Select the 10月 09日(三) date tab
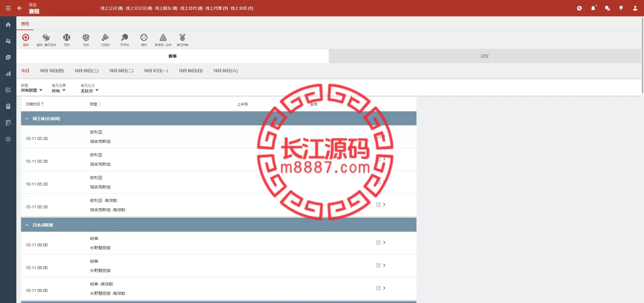 (x=87, y=71)
